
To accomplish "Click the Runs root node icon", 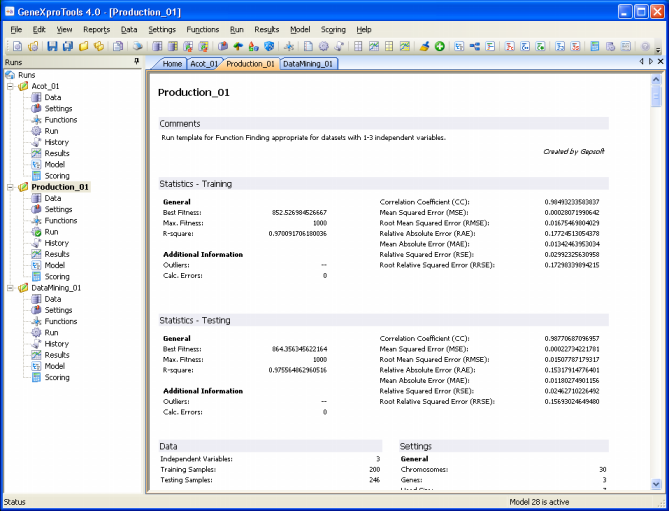I will click(x=10, y=75).
